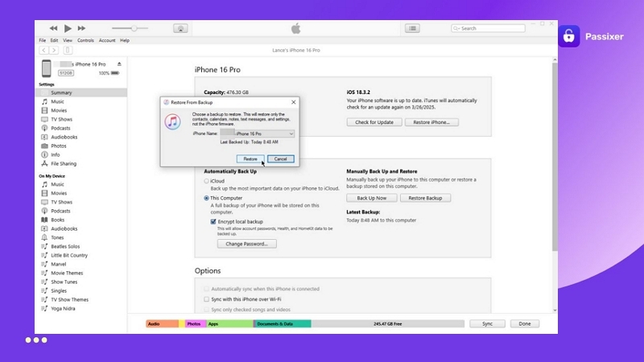The width and height of the screenshot is (644, 362).
Task: Open the Account menu
Action: [107, 40]
